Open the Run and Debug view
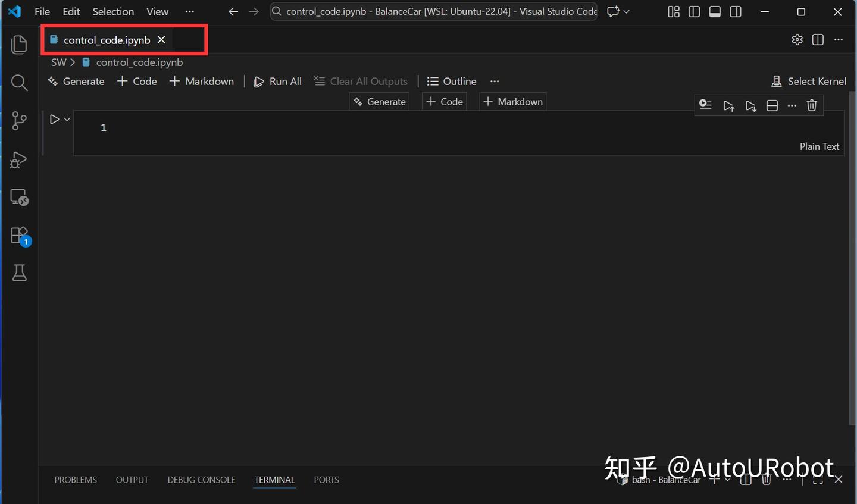This screenshot has height=504, width=857. click(x=19, y=159)
